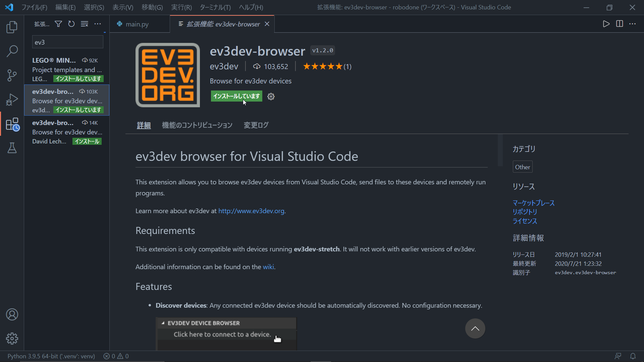Install the David Lech ev3dev-browser extension

[87, 141]
